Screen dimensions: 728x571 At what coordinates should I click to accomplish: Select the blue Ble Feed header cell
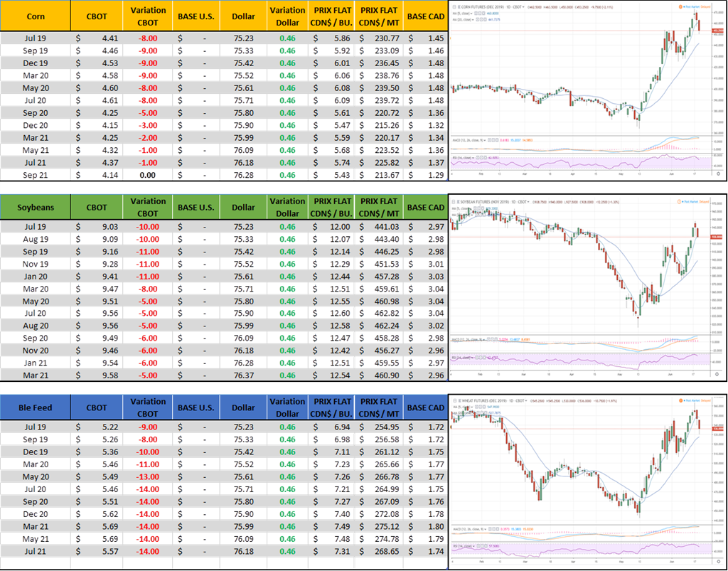[x=36, y=407]
